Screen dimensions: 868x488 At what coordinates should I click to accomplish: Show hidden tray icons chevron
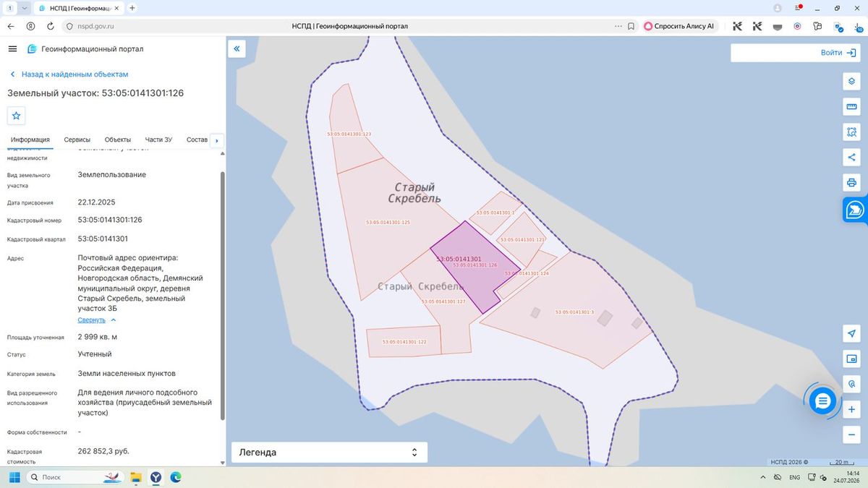(x=764, y=477)
